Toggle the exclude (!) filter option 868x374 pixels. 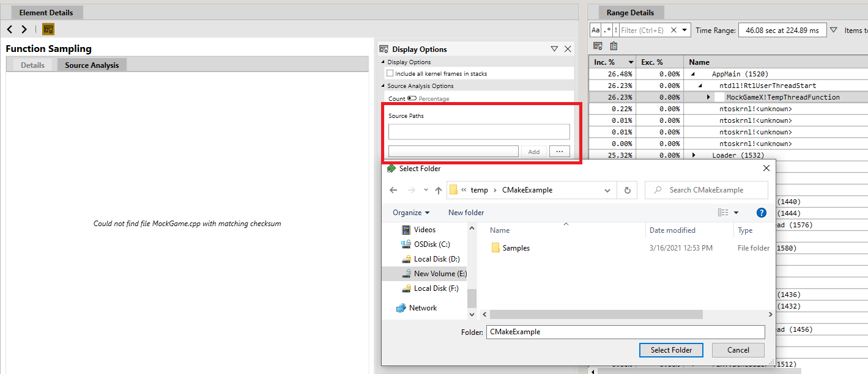point(615,30)
